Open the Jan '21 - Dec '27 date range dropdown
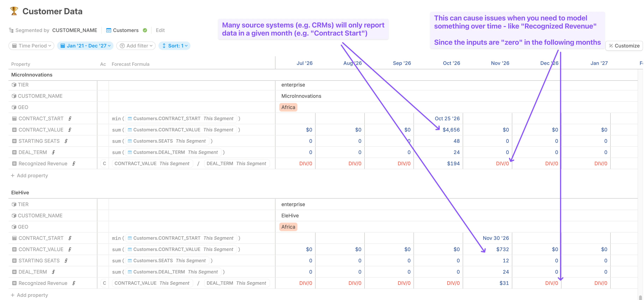644x300 pixels. point(85,46)
